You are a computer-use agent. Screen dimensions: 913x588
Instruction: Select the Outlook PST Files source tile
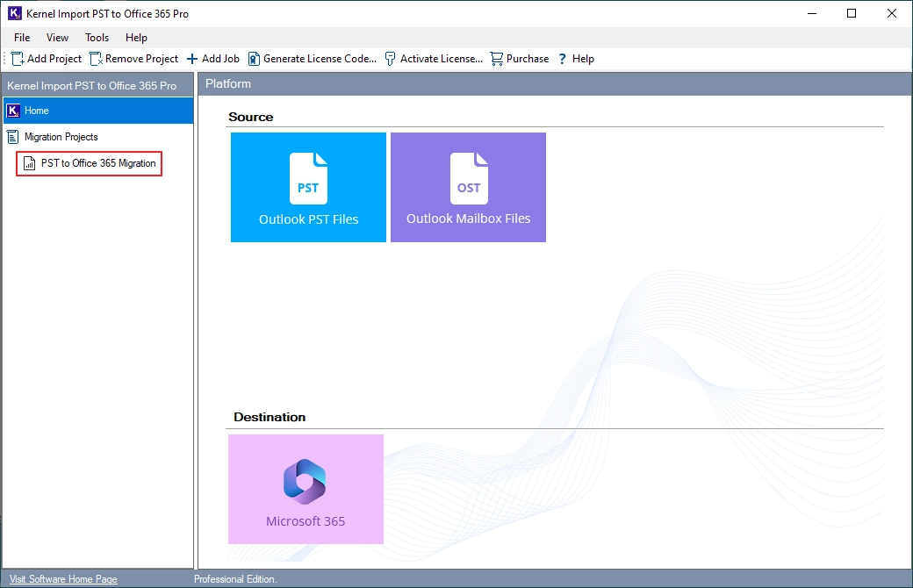tap(308, 187)
